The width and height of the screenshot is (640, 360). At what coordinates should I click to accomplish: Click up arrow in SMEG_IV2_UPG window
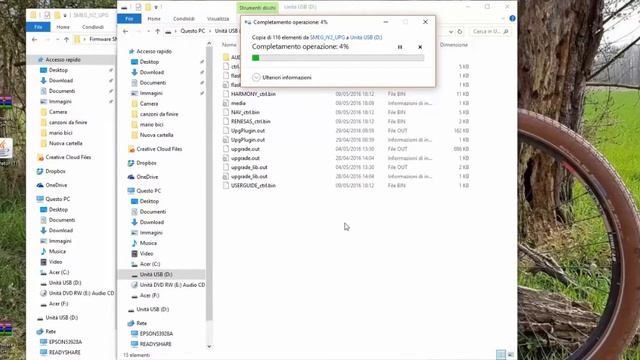point(66,40)
